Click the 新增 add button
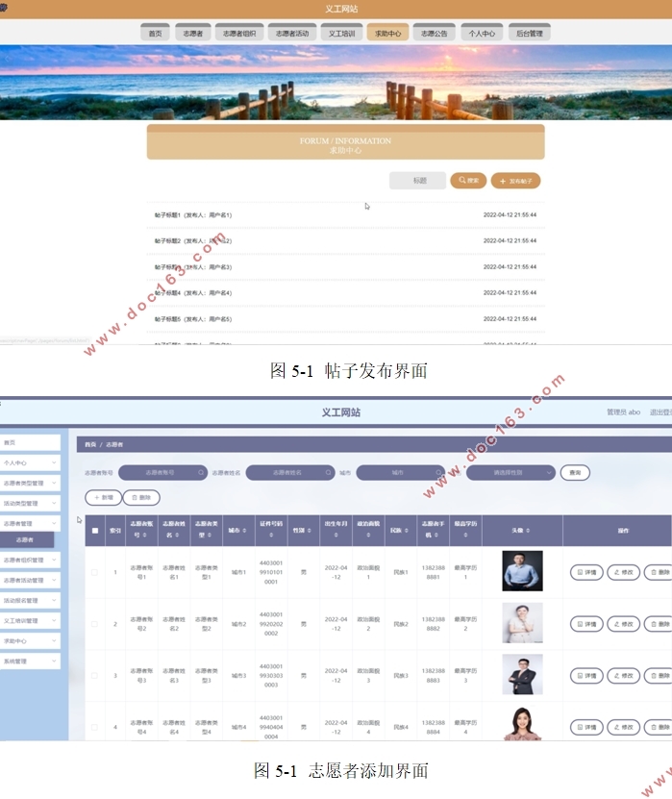The image size is (672, 799). coord(104,497)
